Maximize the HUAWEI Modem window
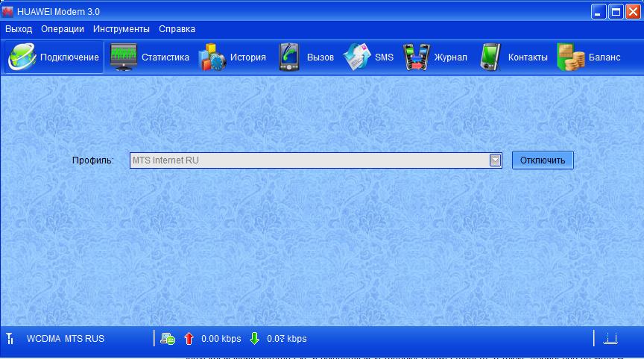644x359 pixels. click(x=616, y=11)
